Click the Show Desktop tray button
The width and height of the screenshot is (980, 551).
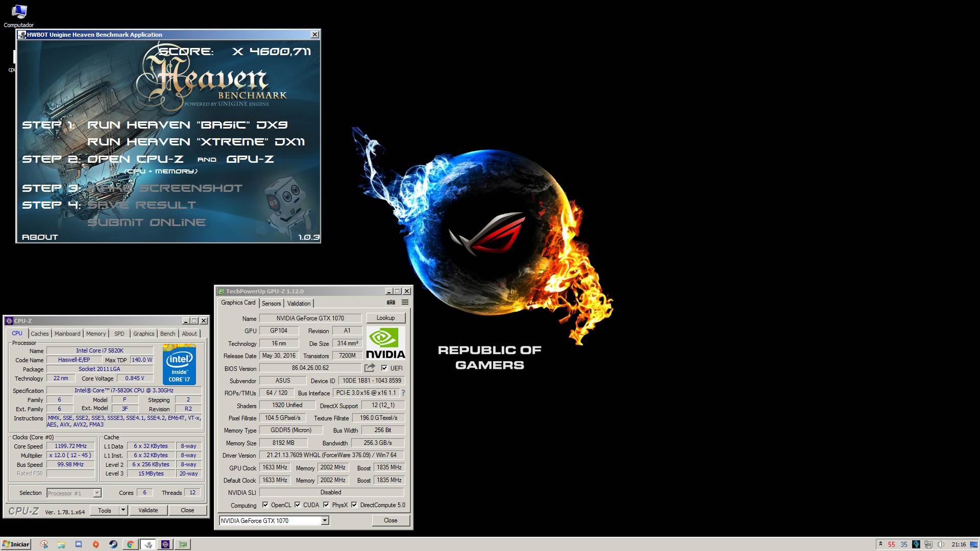(x=974, y=544)
